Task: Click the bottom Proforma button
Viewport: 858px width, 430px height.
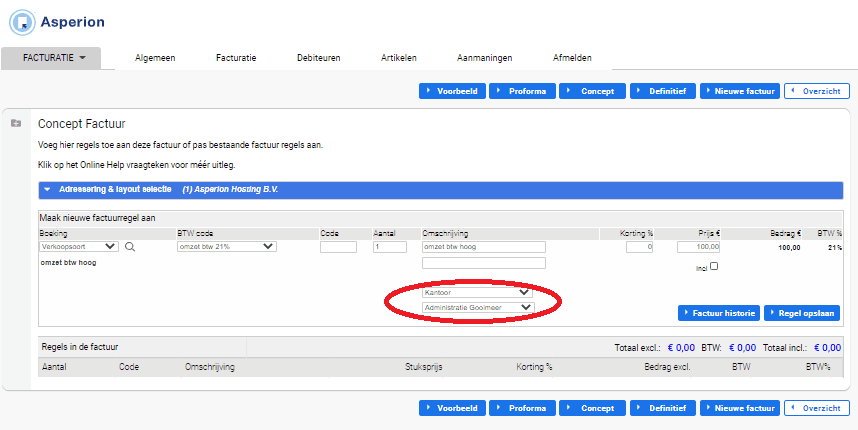Action: [x=523, y=408]
